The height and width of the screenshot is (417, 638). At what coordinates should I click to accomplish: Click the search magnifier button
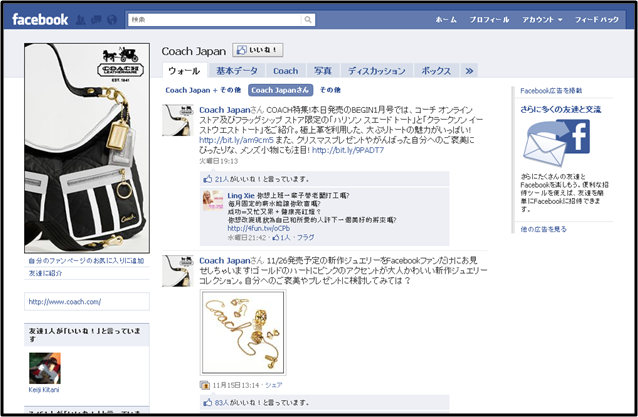point(308,20)
